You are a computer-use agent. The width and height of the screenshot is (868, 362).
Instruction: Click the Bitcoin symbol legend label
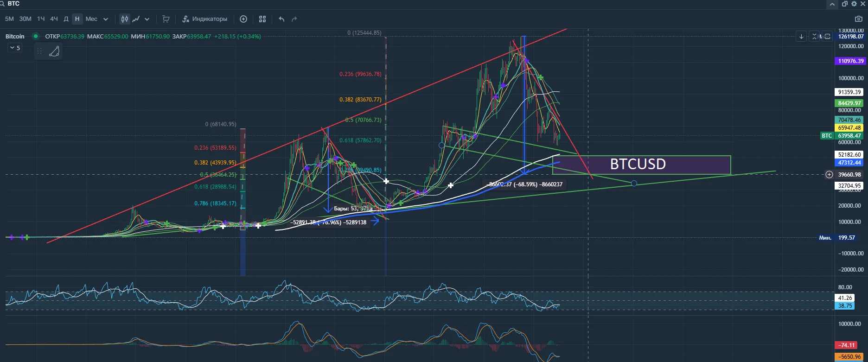click(15, 36)
